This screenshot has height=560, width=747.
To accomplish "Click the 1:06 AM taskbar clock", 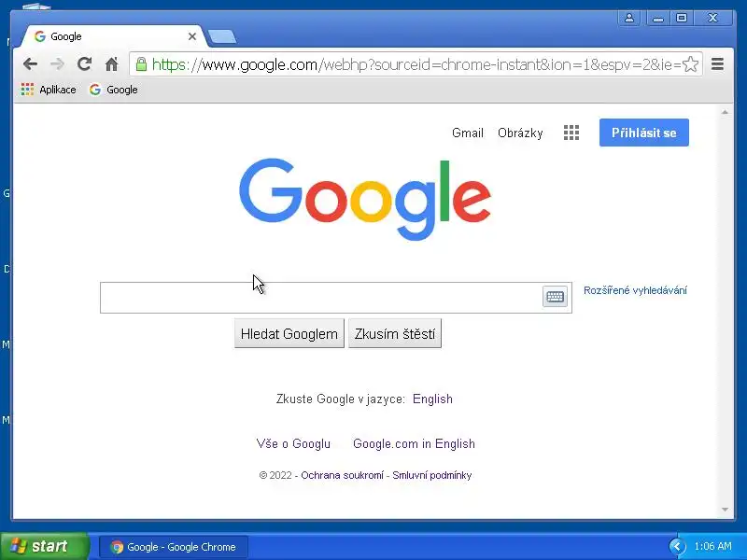I will click(712, 546).
